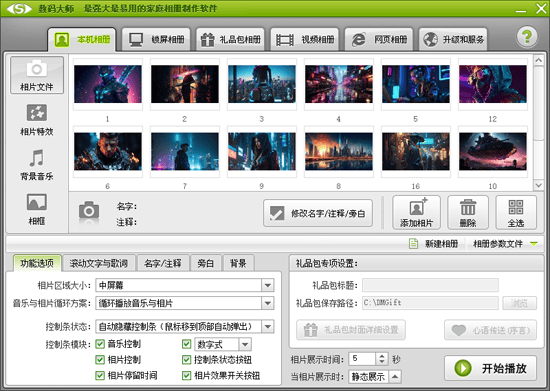Switch to 锁屏相册 tab
The height and width of the screenshot is (391, 550).
tap(156, 39)
